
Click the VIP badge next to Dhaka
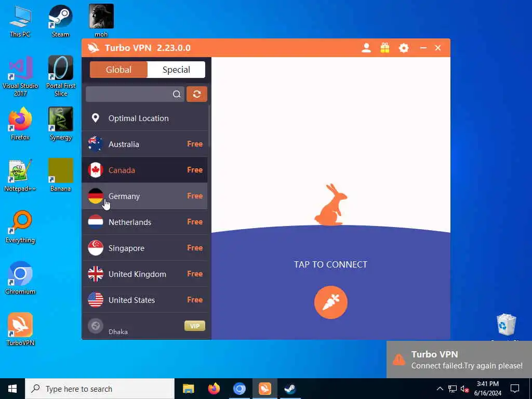(195, 326)
